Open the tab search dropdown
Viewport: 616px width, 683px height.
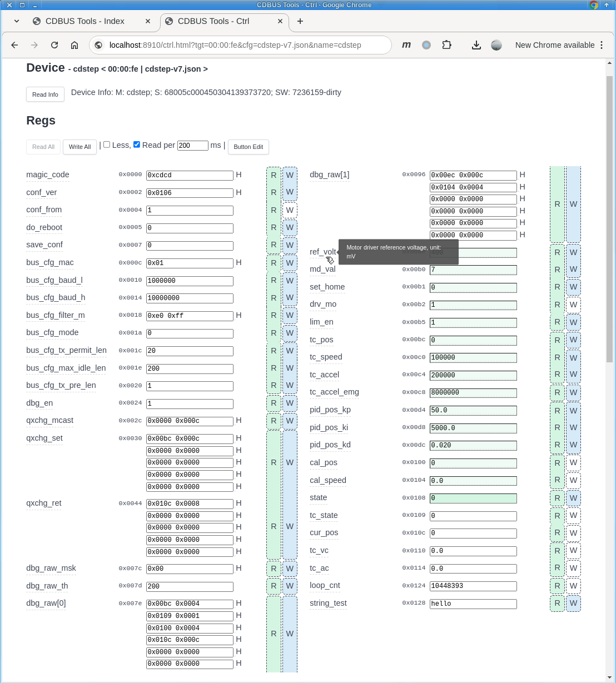[16, 21]
